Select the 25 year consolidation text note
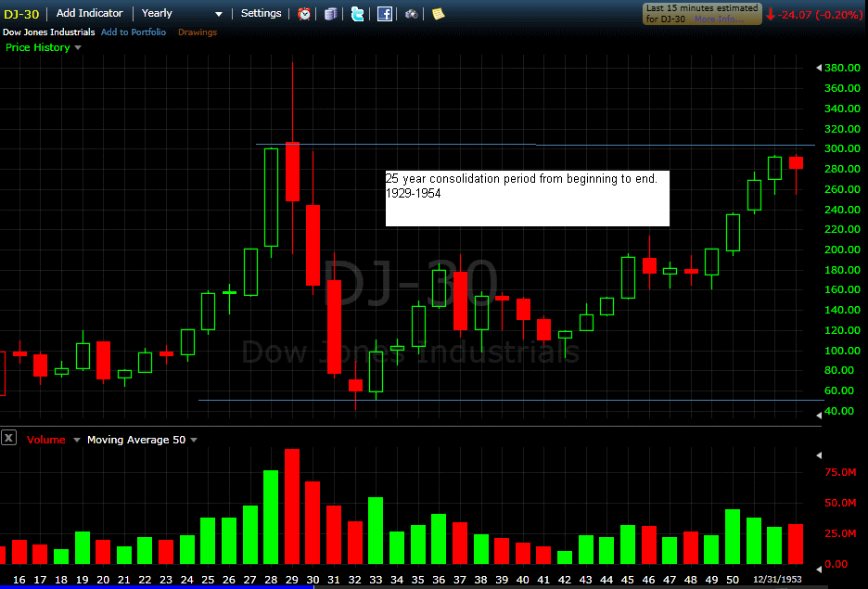The height and width of the screenshot is (589, 868). pyautogui.click(x=527, y=198)
